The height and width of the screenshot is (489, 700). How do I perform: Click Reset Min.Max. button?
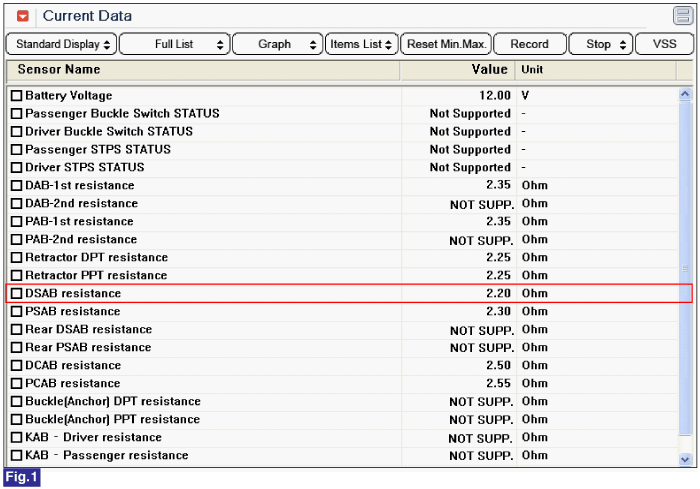[446, 44]
